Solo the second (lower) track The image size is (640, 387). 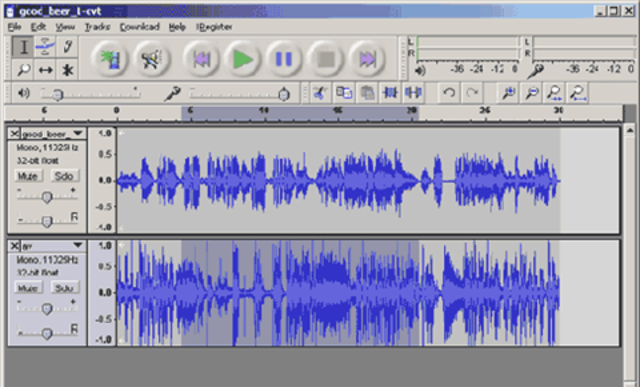[64, 288]
